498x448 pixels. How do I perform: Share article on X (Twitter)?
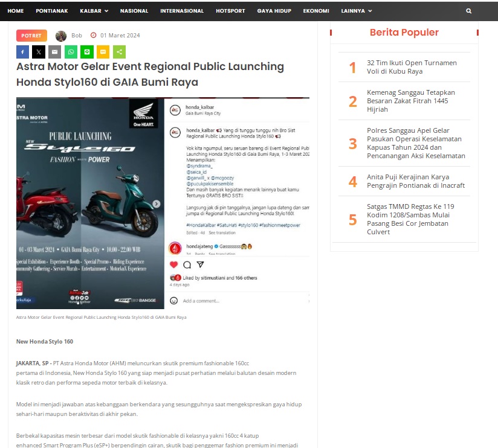39,52
